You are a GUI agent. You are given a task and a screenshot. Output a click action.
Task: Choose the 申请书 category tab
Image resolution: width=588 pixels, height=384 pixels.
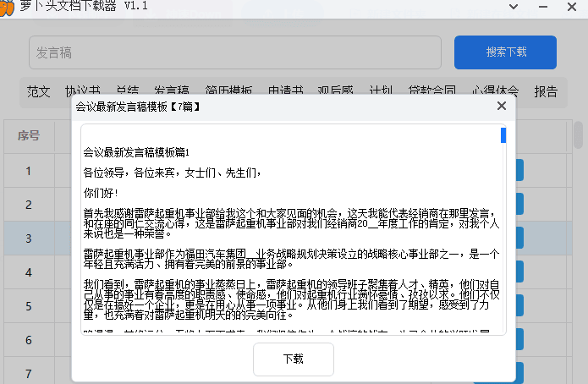click(285, 91)
